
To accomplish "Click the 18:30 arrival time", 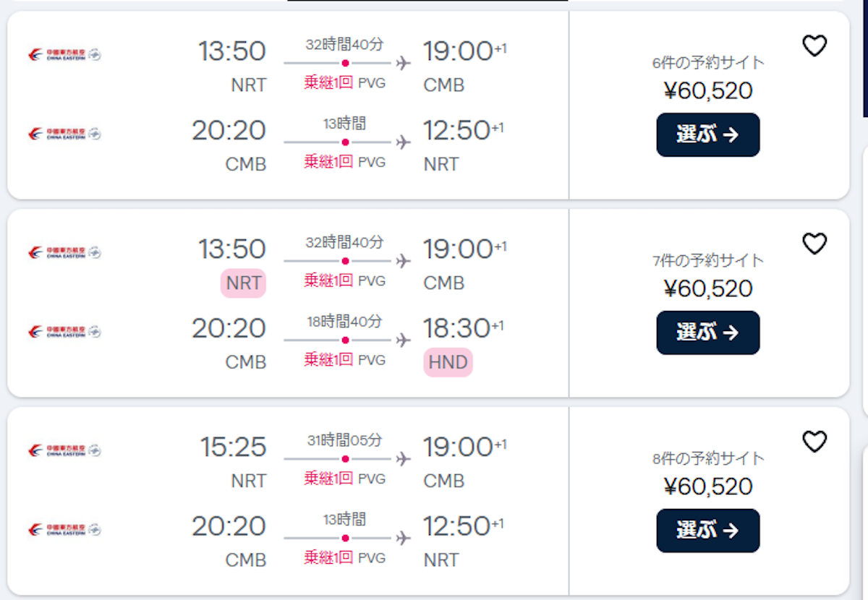I will [x=457, y=329].
